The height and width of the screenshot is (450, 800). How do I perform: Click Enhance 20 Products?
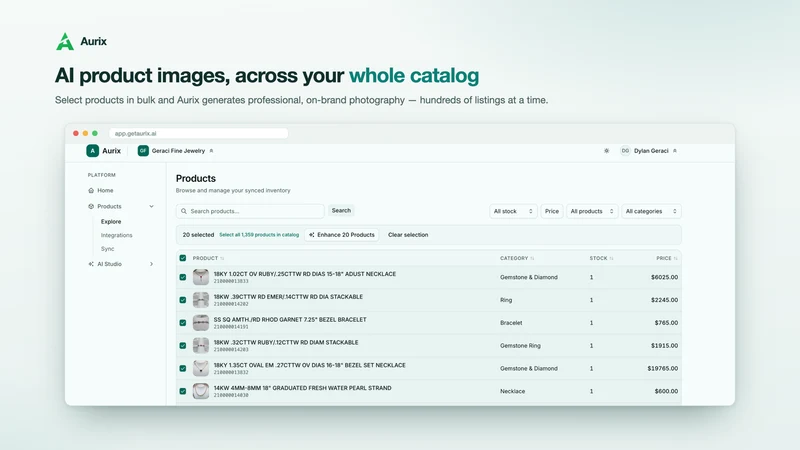pyautogui.click(x=342, y=235)
